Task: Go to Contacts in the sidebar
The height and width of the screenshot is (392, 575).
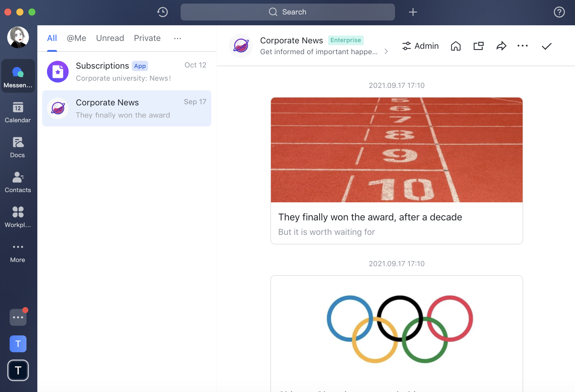Action: 18,182
